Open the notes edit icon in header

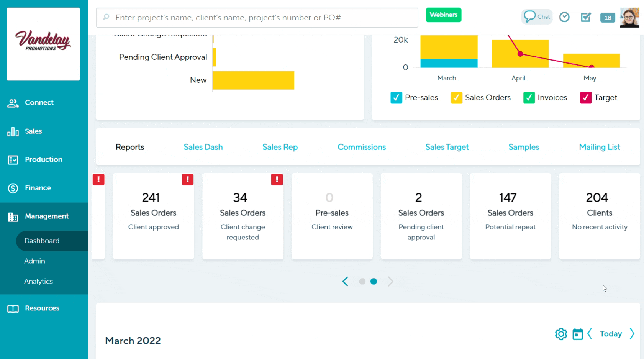(x=586, y=17)
